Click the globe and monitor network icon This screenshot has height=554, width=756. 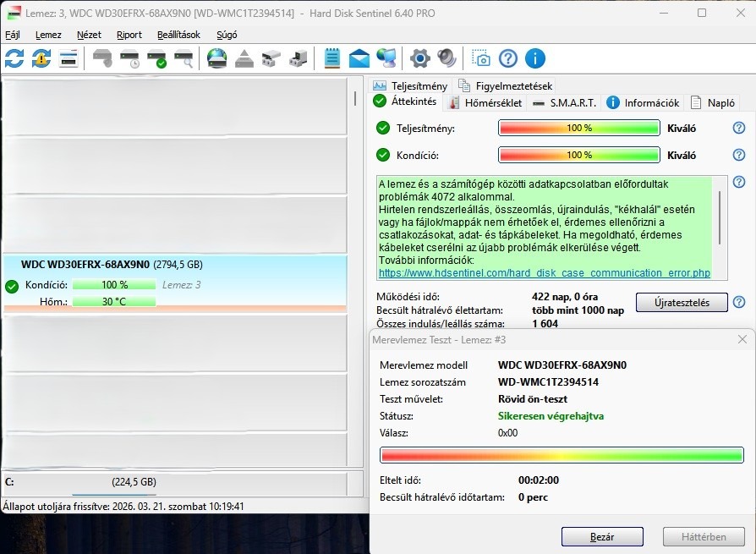tap(386, 58)
